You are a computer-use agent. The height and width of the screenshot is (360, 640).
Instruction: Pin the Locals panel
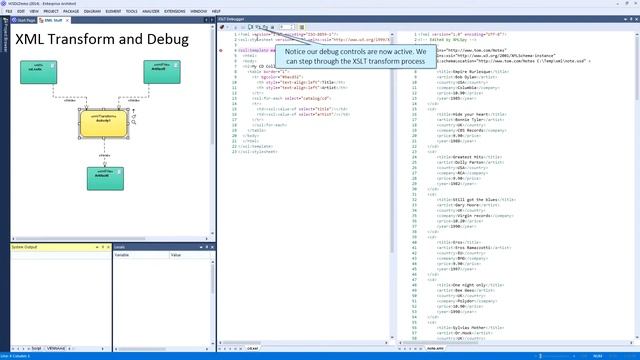pos(207,247)
